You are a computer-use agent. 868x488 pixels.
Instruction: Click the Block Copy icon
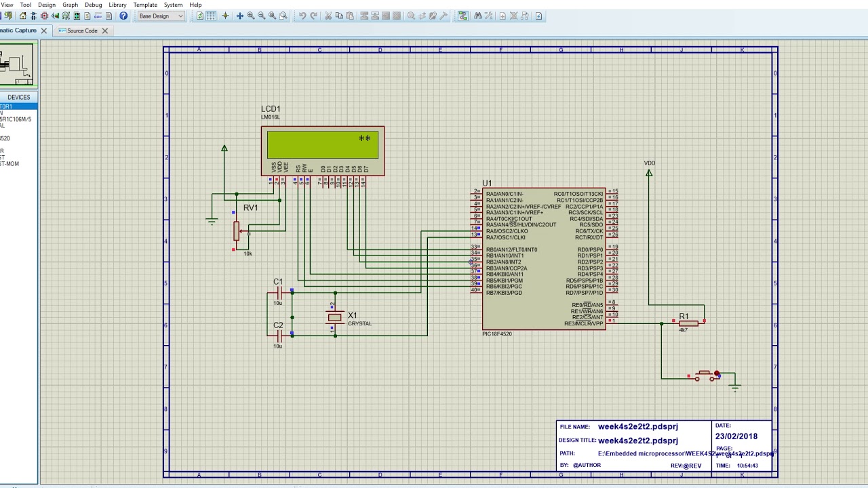pos(364,16)
